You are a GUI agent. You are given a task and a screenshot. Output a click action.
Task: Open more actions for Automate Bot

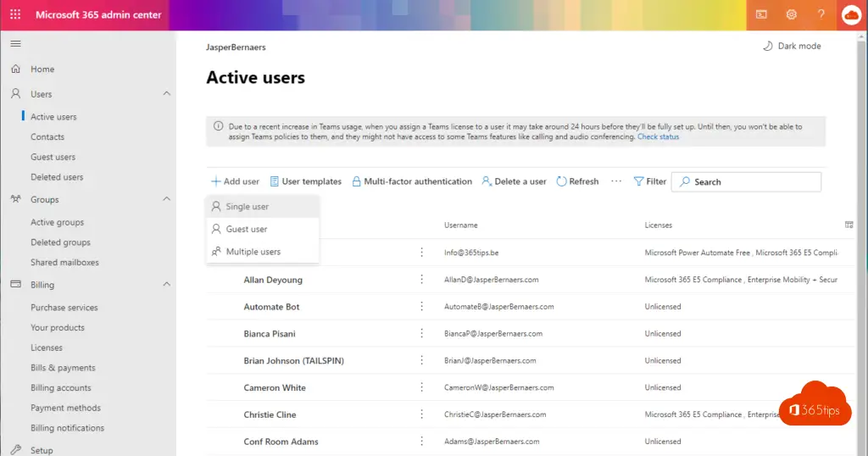tap(421, 306)
